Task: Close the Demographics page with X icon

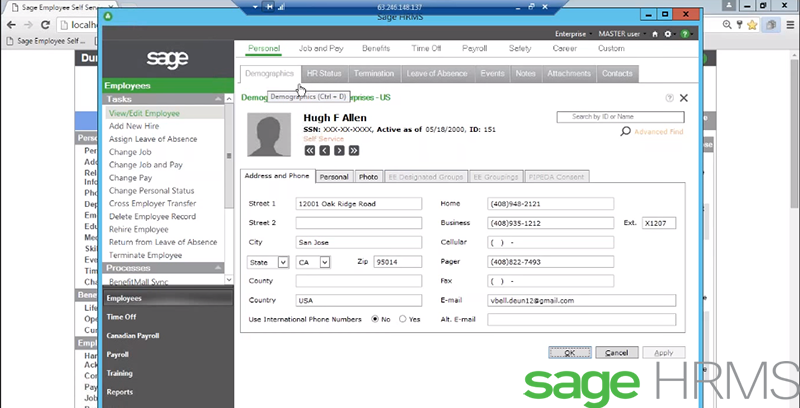Action: 684,98
